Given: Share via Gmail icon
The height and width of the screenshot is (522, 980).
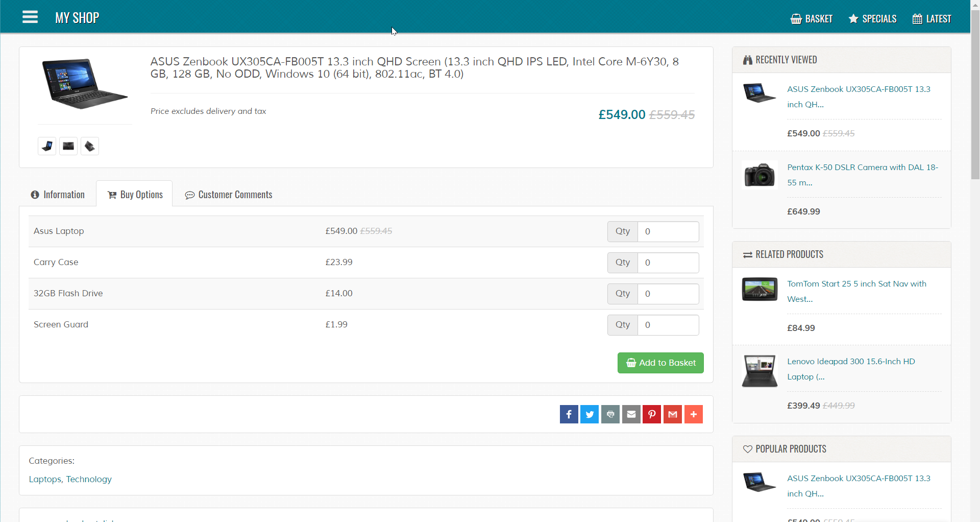Looking at the screenshot, I should 673,414.
